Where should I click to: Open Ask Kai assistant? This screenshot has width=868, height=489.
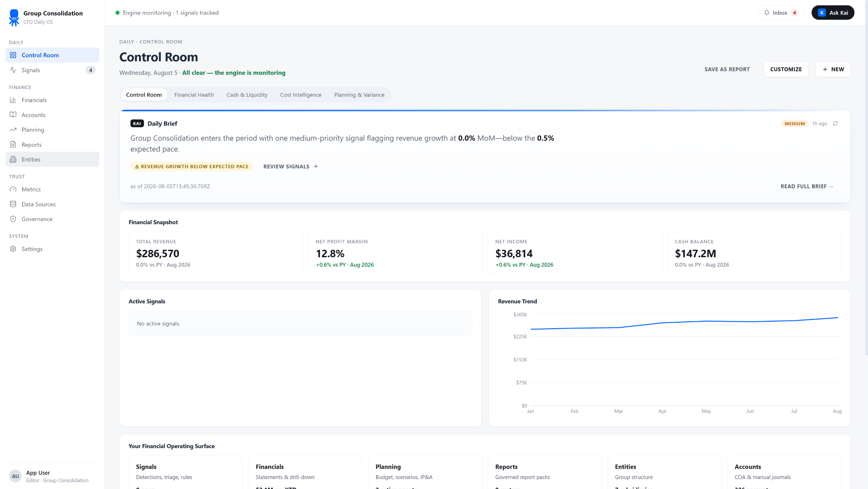833,13
